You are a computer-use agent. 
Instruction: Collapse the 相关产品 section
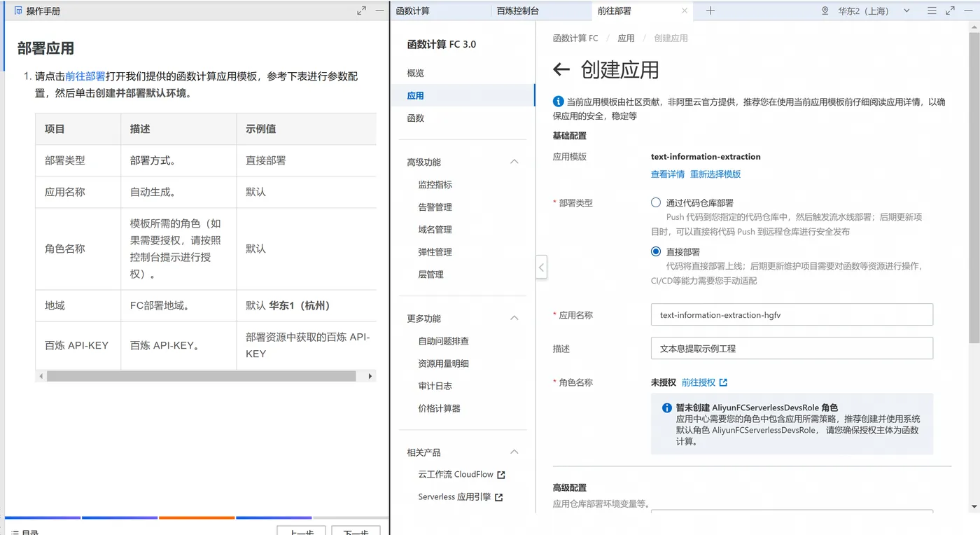click(x=514, y=452)
